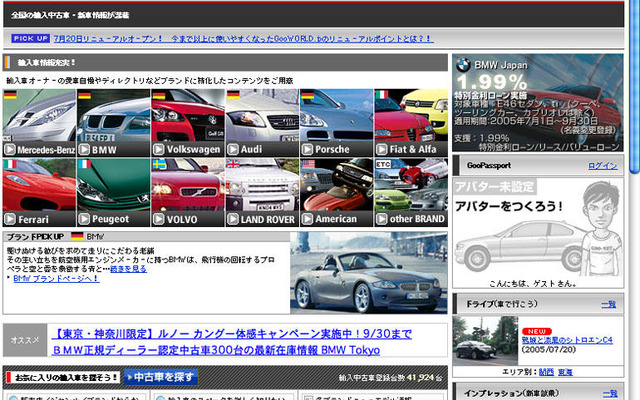The image size is (640, 400).
Task: Open the Mercedes-Benz brand tile
Action: pos(39,123)
